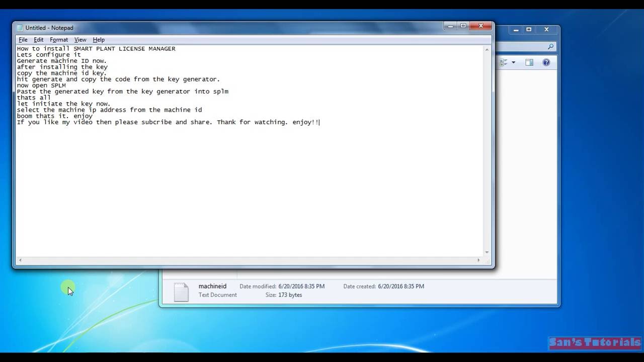
Task: Click the line 'thats all' in Notepad
Action: pos(34,98)
